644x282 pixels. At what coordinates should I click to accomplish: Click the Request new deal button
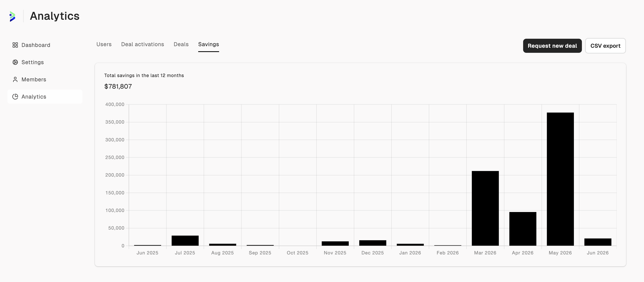point(552,46)
